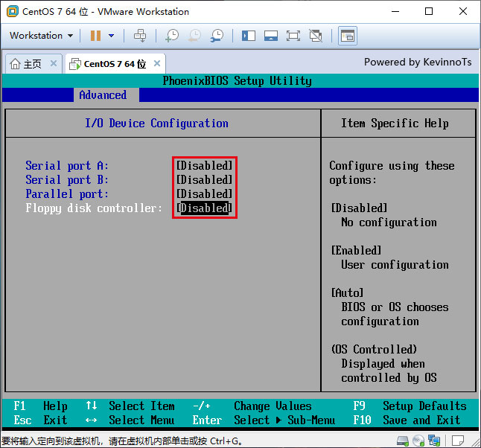The width and height of the screenshot is (481, 448).
Task: Close the VMware Workstation window
Action: 463,12
